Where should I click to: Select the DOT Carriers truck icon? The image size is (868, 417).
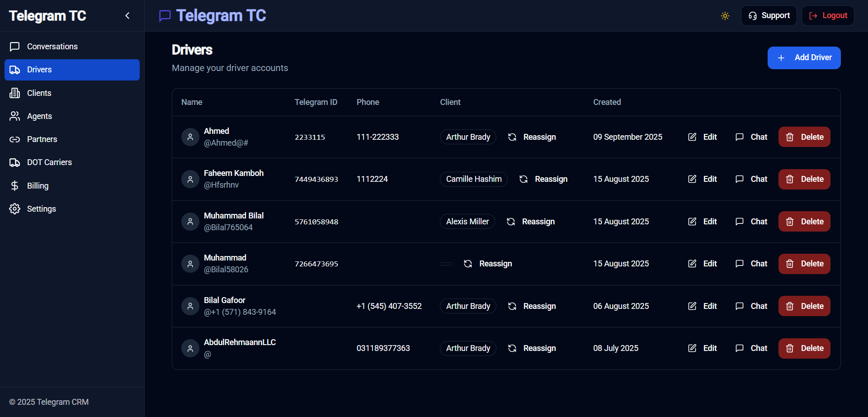coord(15,162)
